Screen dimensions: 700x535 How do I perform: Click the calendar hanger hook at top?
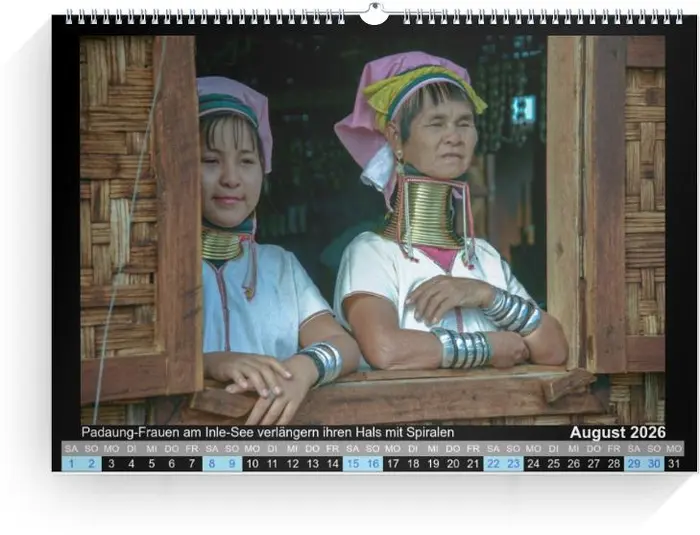373,13
